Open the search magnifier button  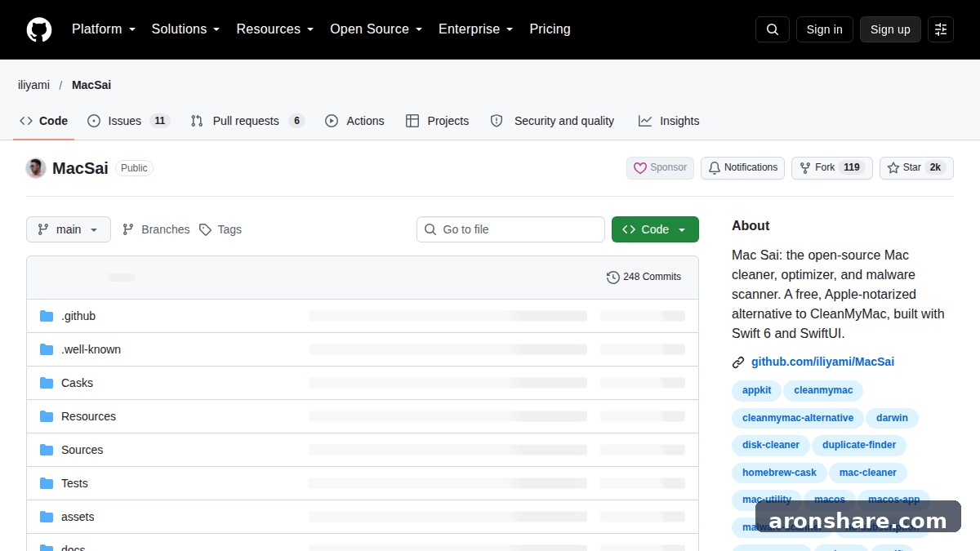point(773,29)
